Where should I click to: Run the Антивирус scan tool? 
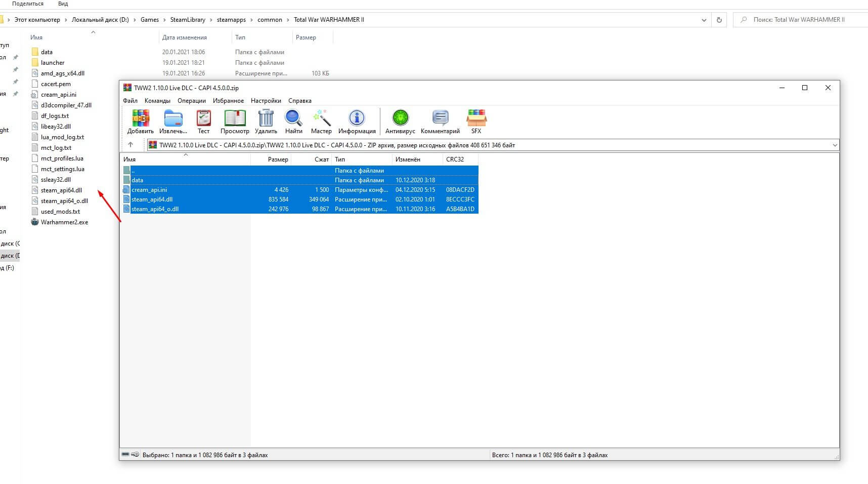(400, 122)
